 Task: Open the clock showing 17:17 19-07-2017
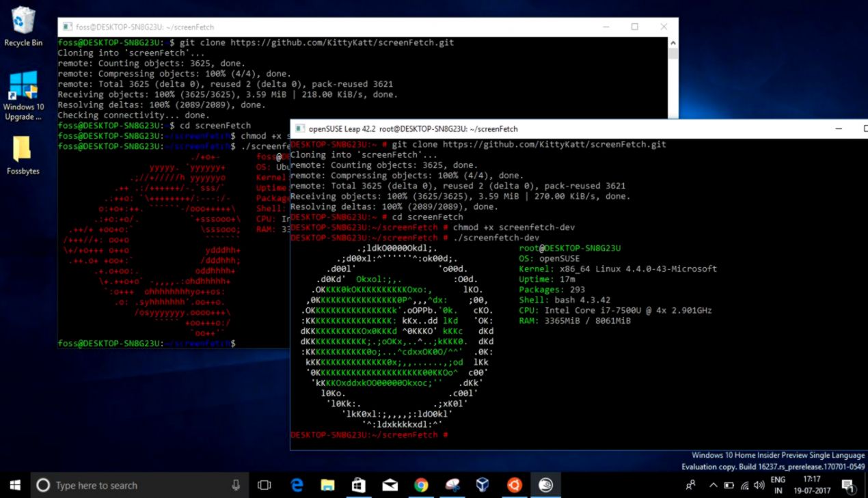pyautogui.click(x=812, y=485)
